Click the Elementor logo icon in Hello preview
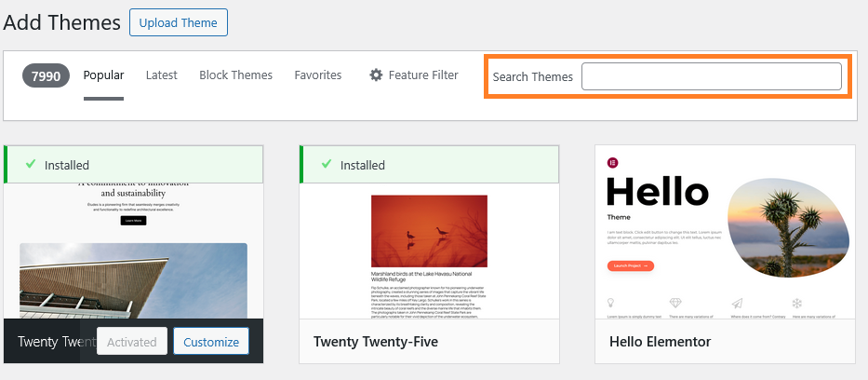The width and height of the screenshot is (868, 380). (x=612, y=163)
